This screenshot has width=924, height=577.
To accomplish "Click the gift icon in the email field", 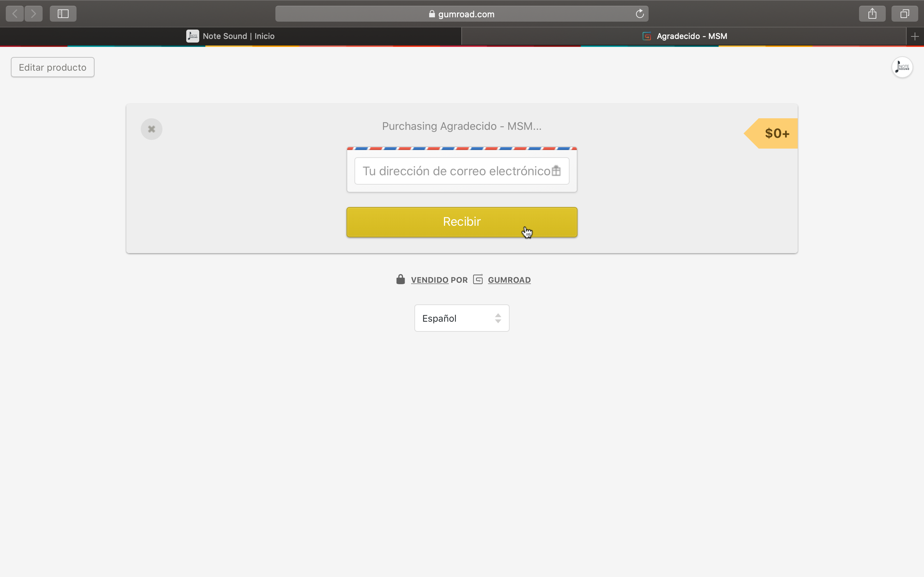I will [556, 171].
